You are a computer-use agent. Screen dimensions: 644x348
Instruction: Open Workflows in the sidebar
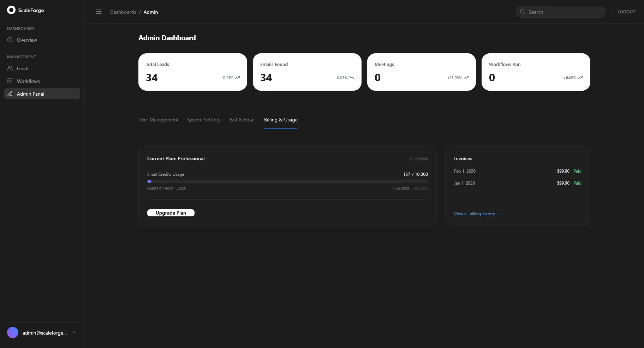(x=42, y=81)
